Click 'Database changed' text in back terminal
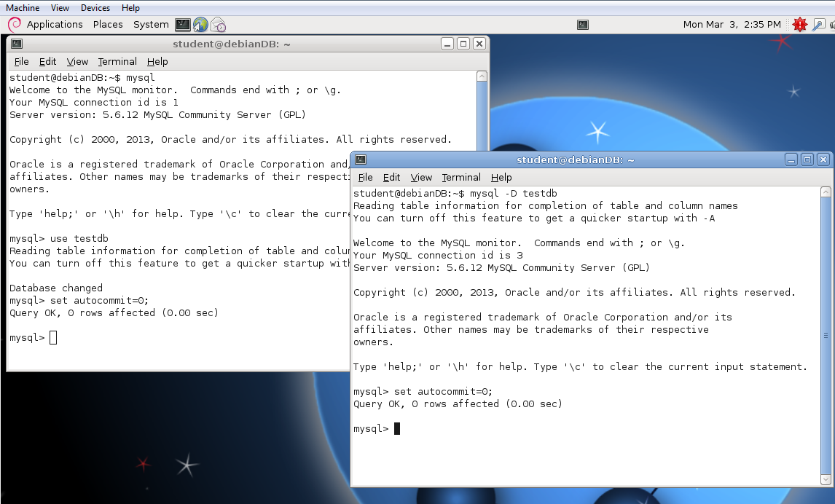 tap(56, 288)
